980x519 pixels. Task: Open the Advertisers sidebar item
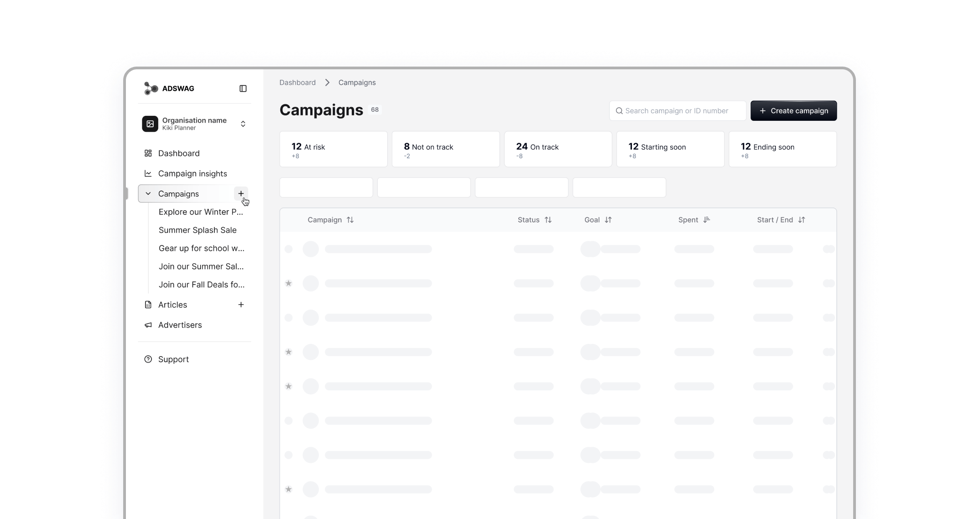click(195, 325)
